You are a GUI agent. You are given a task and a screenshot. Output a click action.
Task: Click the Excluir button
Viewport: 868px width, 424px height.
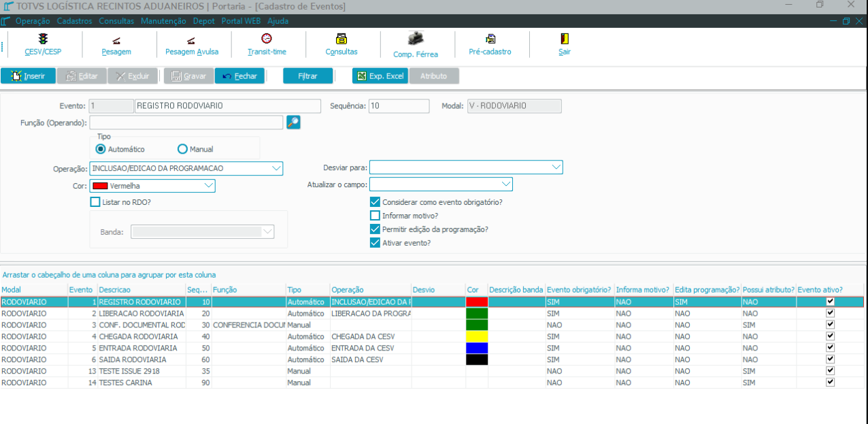click(x=133, y=76)
